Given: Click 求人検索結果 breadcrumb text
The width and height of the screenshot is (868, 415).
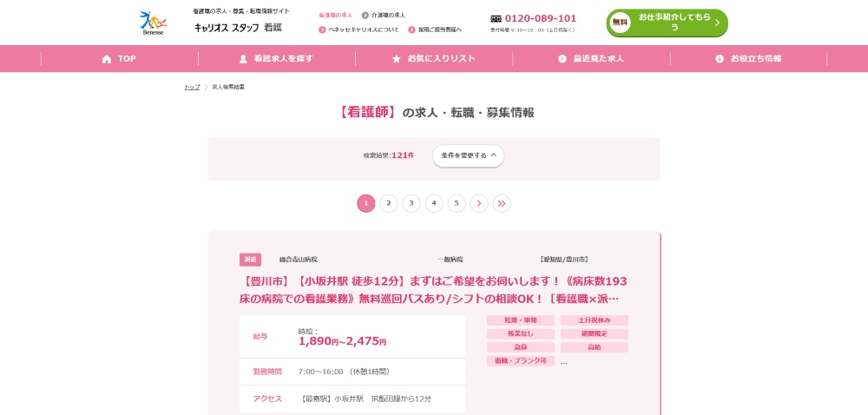Looking at the screenshot, I should [228, 87].
